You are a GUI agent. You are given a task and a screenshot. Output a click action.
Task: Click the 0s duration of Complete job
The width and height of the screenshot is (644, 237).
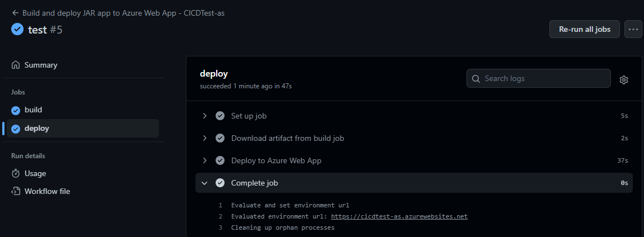(624, 183)
